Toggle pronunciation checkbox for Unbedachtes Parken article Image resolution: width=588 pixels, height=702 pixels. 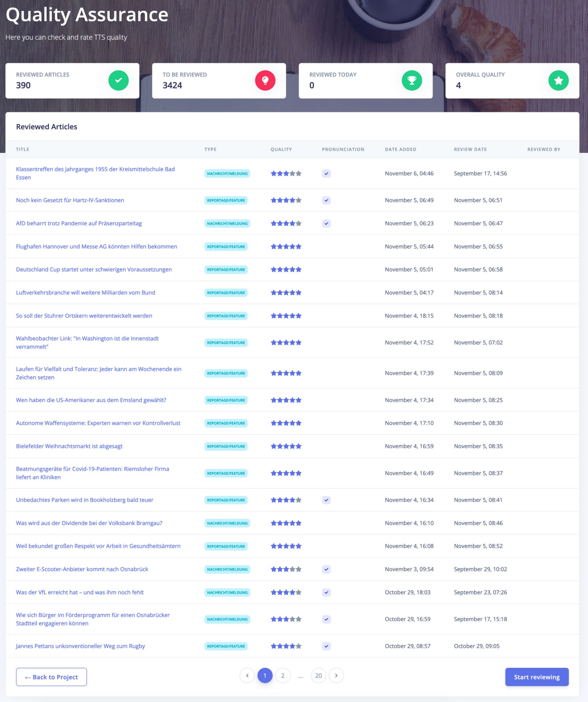(326, 500)
